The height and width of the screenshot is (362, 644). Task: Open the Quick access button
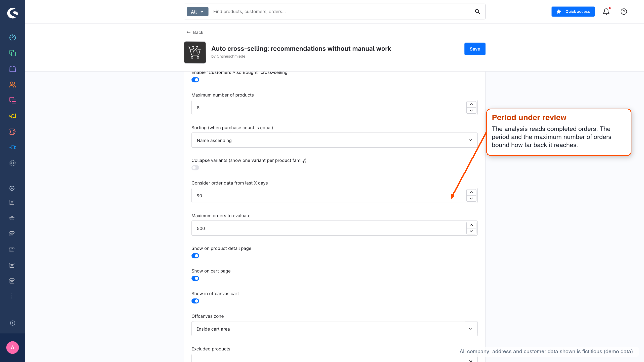(573, 12)
